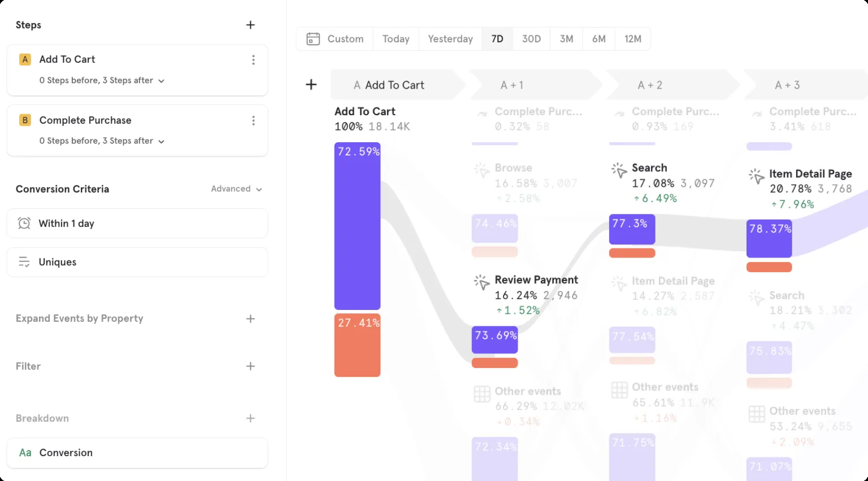Image resolution: width=868 pixels, height=481 pixels.
Task: Add a new Filter with plus icon
Action: click(x=251, y=366)
